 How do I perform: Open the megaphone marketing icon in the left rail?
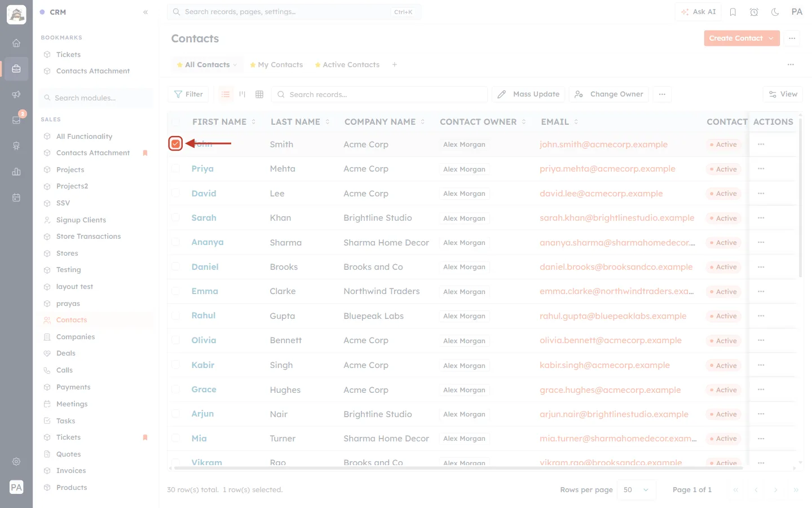tap(16, 94)
